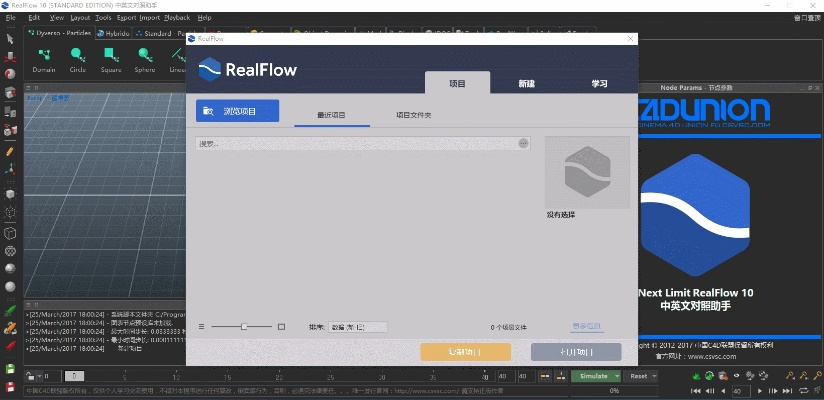Click the blue 浏览项目 browse button
Screen dimensions: 824x400
(x=238, y=111)
